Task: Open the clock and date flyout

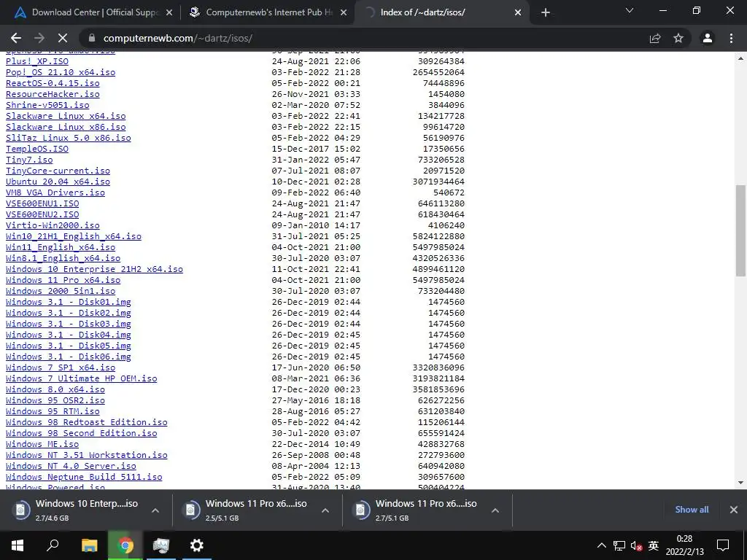Action: pos(684,545)
